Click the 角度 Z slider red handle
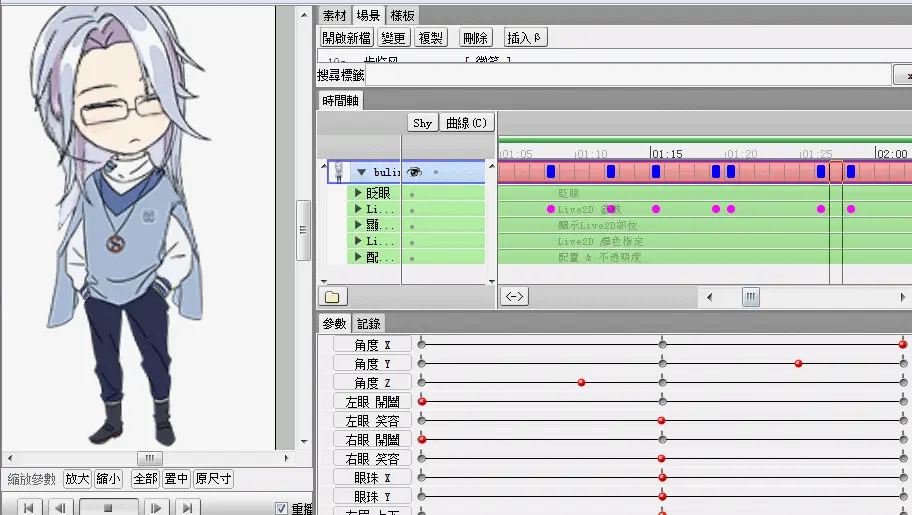 click(x=581, y=382)
